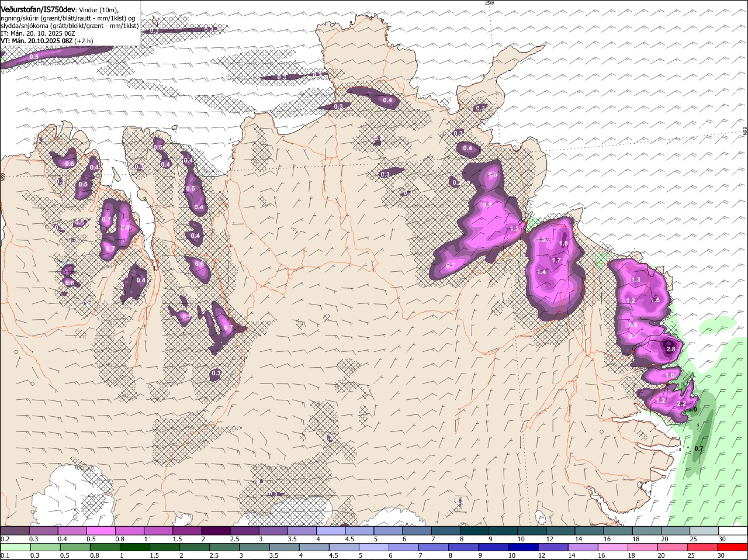Select the white upper swatch above 30
The image size is (748, 560).
[733, 530]
